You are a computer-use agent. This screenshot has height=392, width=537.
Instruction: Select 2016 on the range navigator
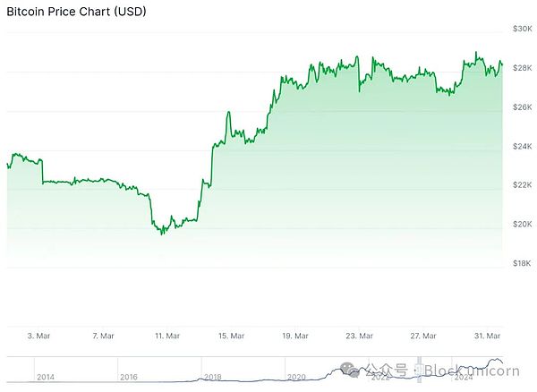point(130,377)
